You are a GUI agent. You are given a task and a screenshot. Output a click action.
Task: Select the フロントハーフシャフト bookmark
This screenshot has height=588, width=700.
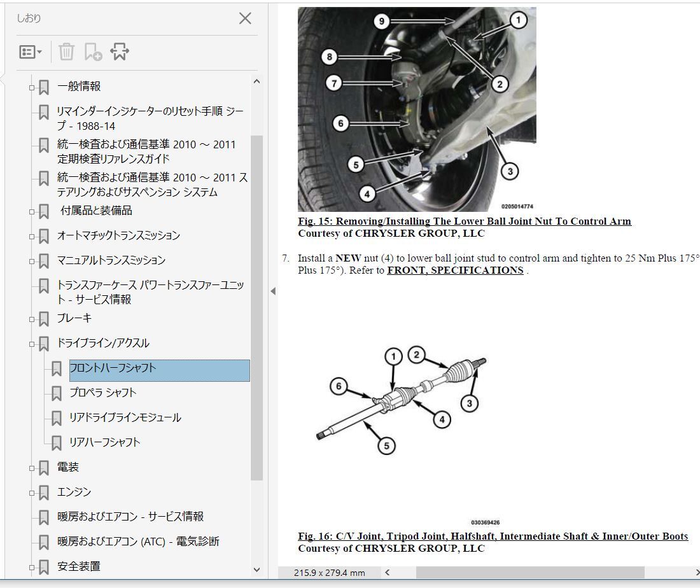tap(159, 370)
